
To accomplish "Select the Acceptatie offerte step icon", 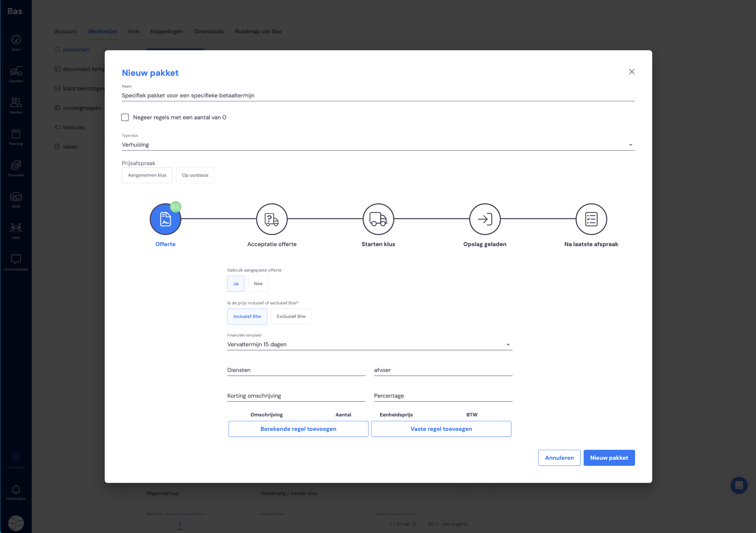I will (x=272, y=219).
